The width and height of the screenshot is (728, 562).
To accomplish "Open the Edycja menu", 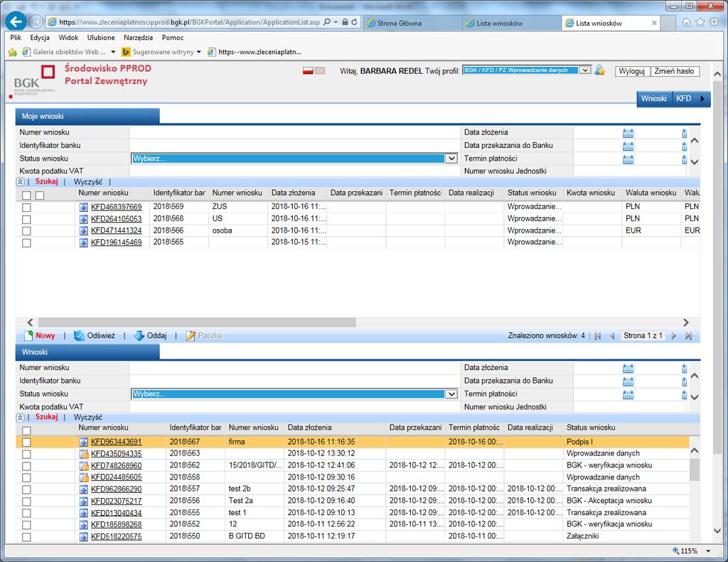I will point(40,38).
